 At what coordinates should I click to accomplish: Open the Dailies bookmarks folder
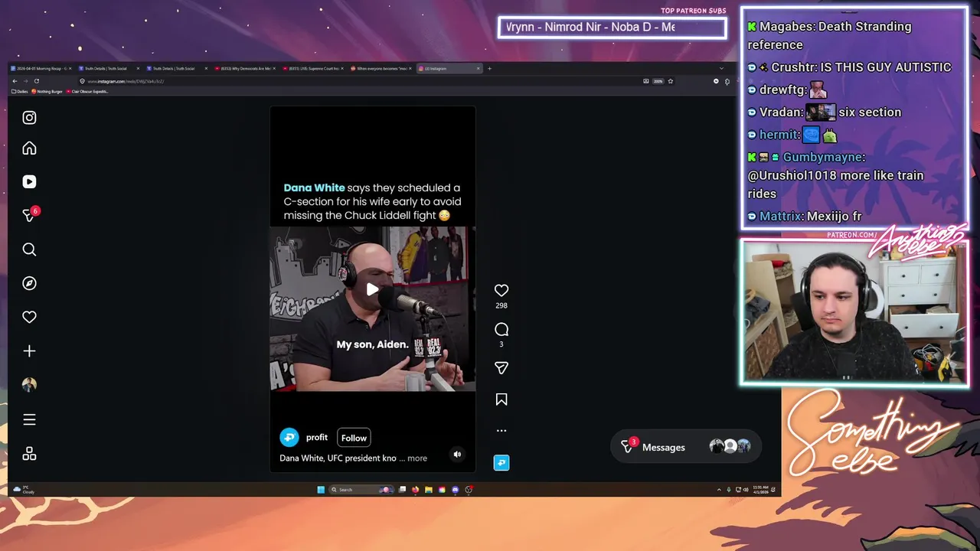20,91
